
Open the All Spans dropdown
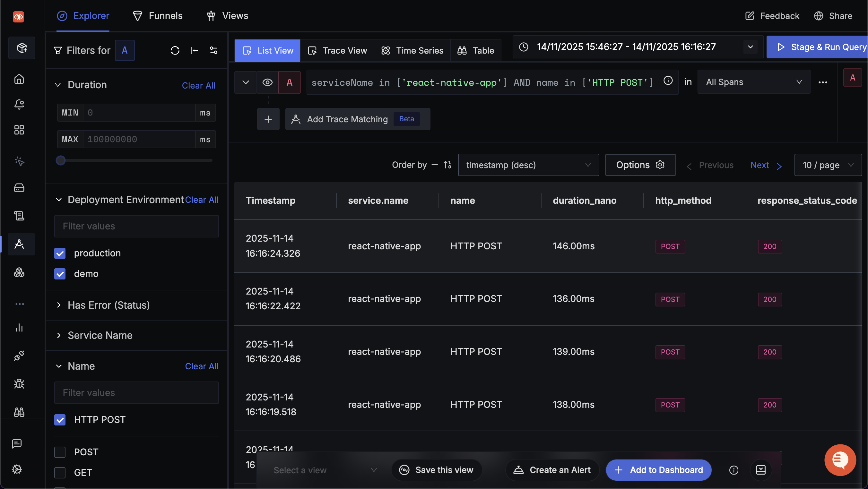tap(753, 82)
